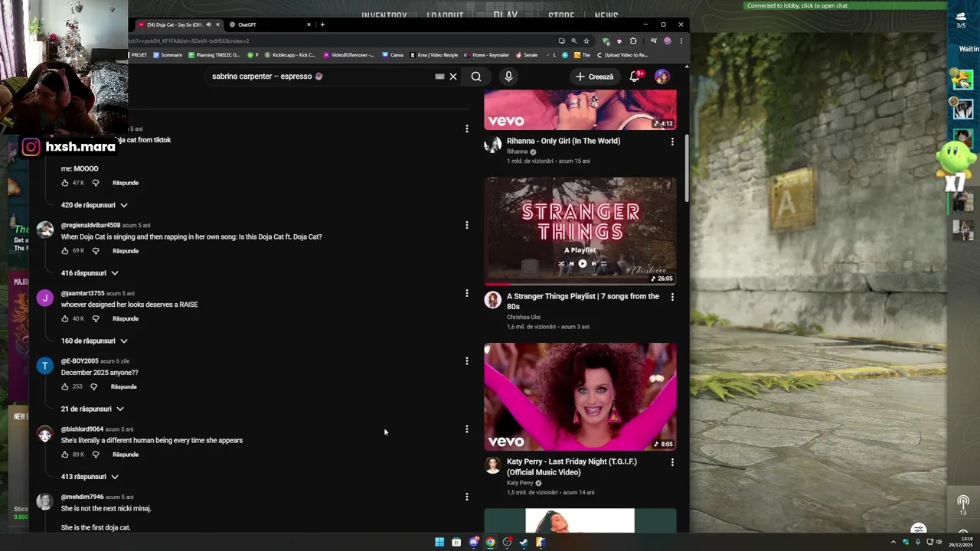
Task: Open the Kicklet.app bookmark
Action: click(x=291, y=55)
